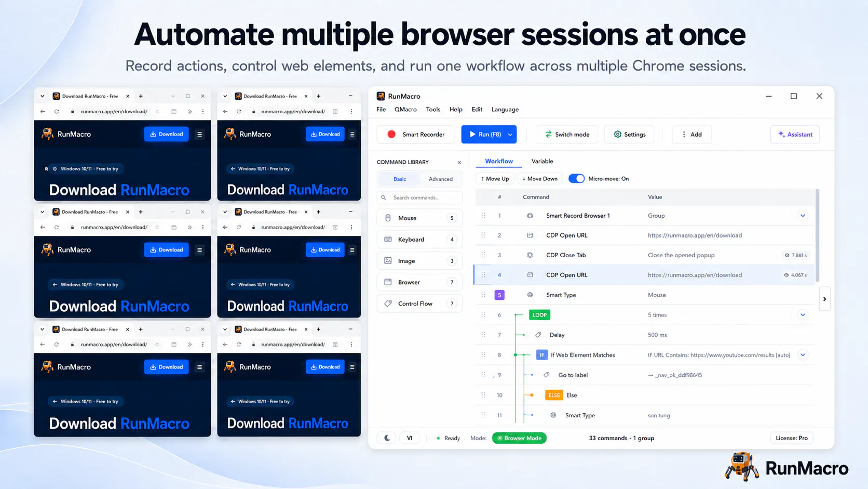The height and width of the screenshot is (489, 868).
Task: Select the 'son tung' value cell
Action: point(659,416)
